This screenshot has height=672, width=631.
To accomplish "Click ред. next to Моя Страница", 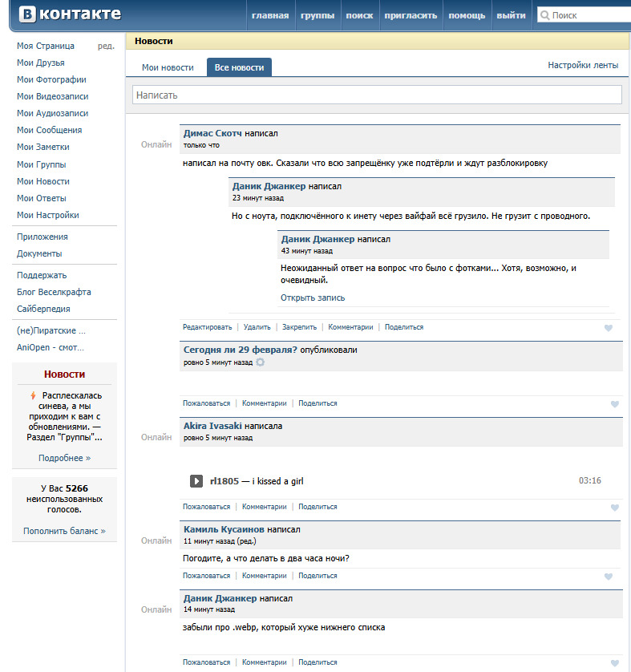I will [106, 47].
